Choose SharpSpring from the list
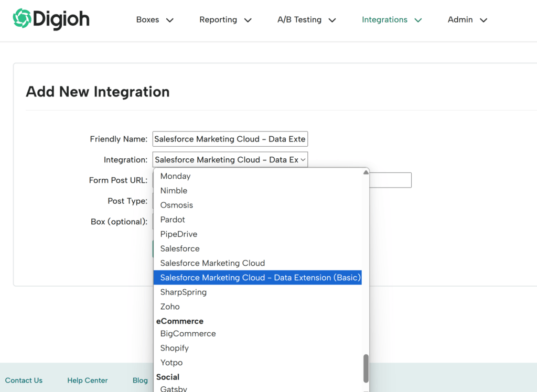This screenshot has width=537, height=392. click(257, 292)
